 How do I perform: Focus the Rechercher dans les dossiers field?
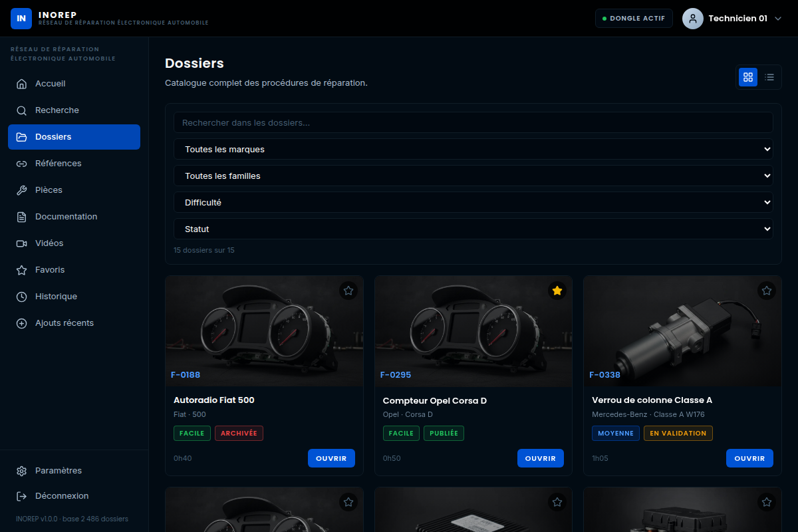(473, 122)
